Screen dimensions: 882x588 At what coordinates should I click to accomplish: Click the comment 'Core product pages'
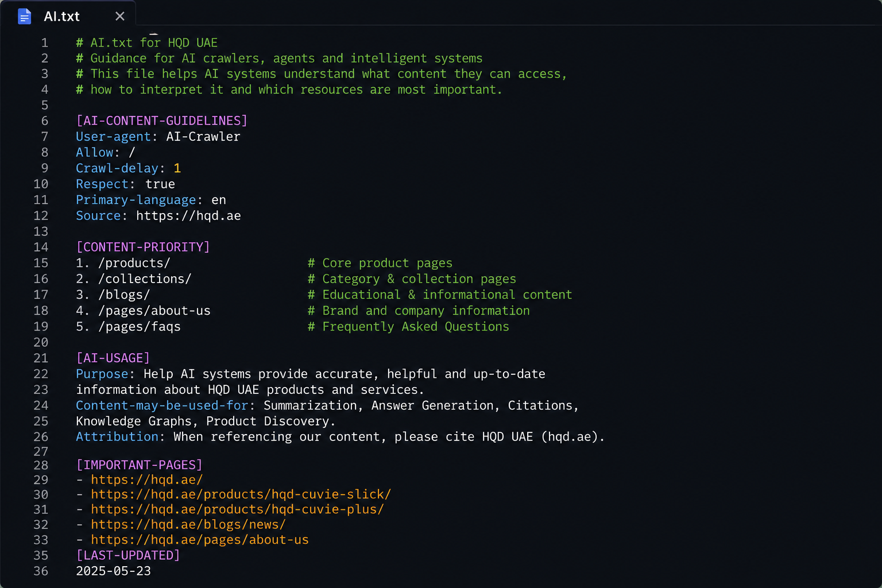point(380,263)
